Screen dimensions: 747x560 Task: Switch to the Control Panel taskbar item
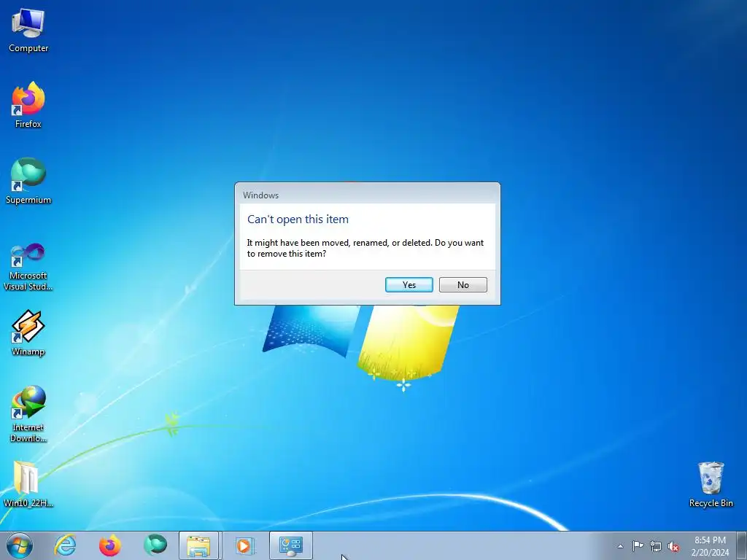[x=291, y=545]
